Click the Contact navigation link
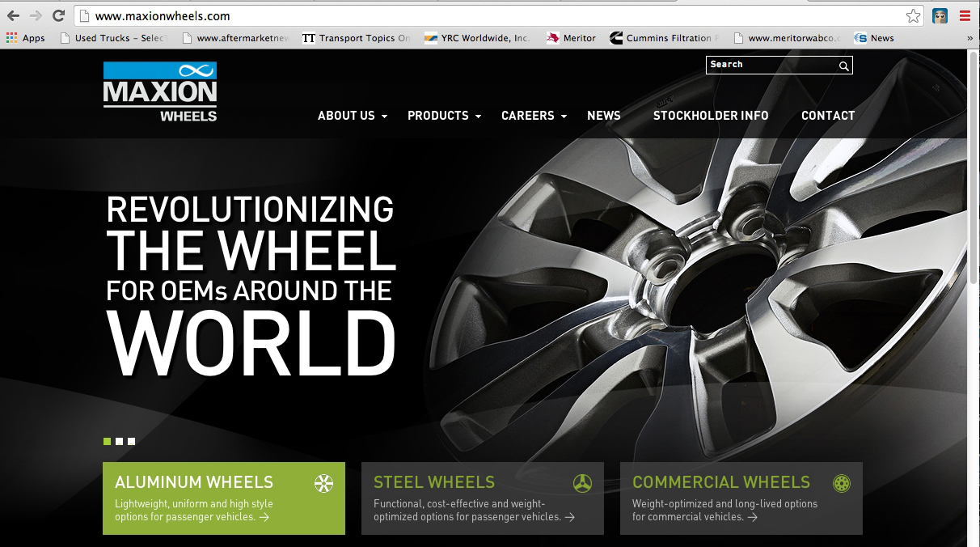 pyautogui.click(x=828, y=116)
